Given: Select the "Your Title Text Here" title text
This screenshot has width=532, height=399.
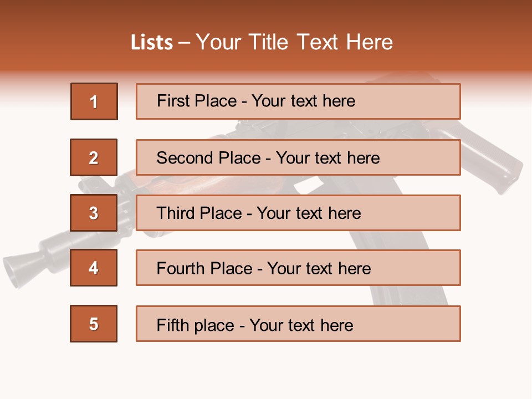Looking at the screenshot, I should pyautogui.click(x=294, y=43).
